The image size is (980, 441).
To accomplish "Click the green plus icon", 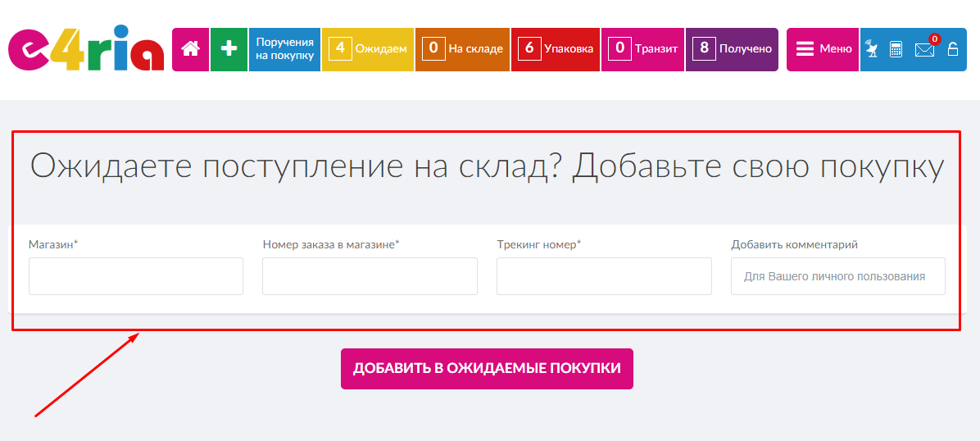I will [x=229, y=49].
